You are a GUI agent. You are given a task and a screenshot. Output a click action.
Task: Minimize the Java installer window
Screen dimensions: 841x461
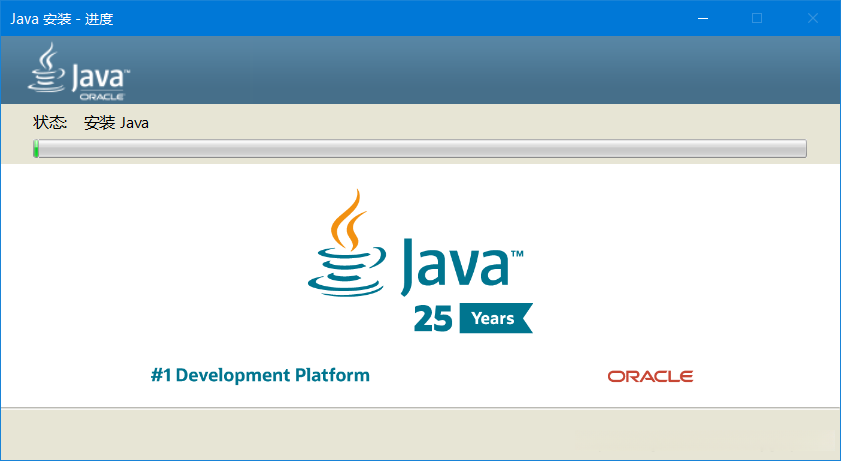tap(703, 18)
